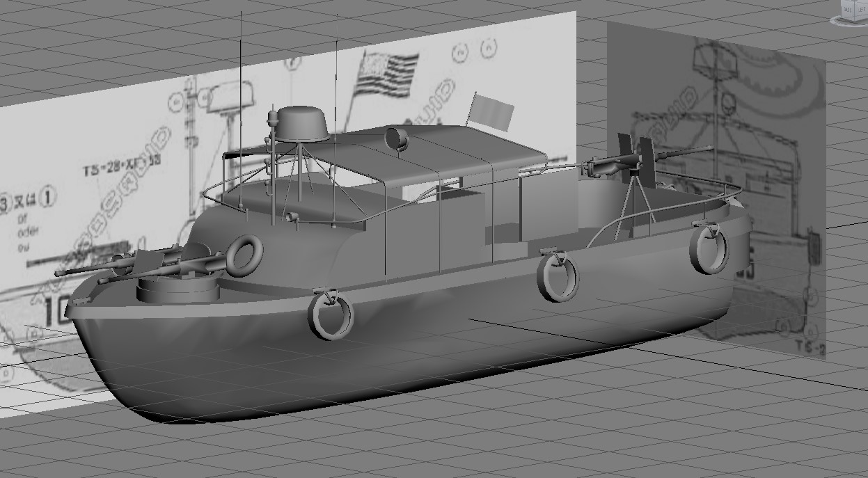Select the stern machine gun barrel

681,152
